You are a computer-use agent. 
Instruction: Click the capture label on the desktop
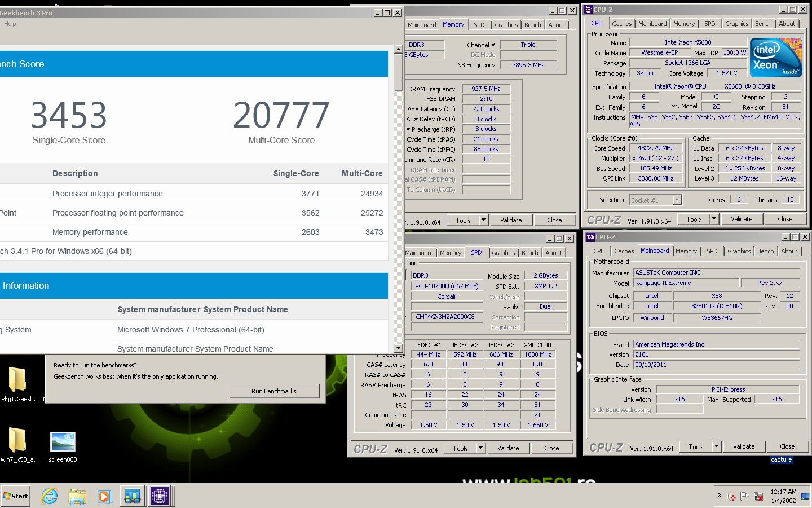782,459
